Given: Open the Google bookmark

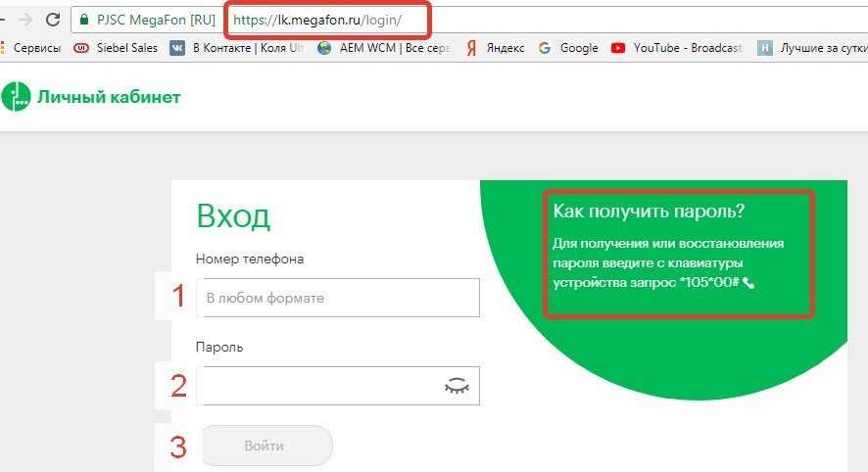Looking at the screenshot, I should 568,48.
